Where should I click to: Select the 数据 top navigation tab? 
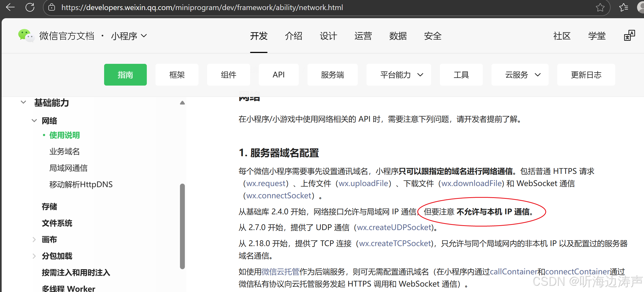click(x=398, y=36)
